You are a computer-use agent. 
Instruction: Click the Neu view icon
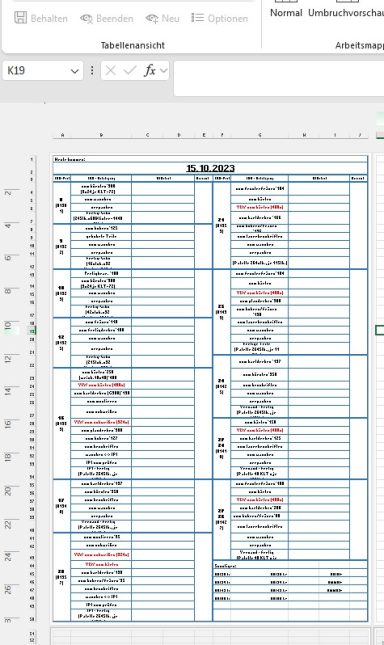click(152, 18)
